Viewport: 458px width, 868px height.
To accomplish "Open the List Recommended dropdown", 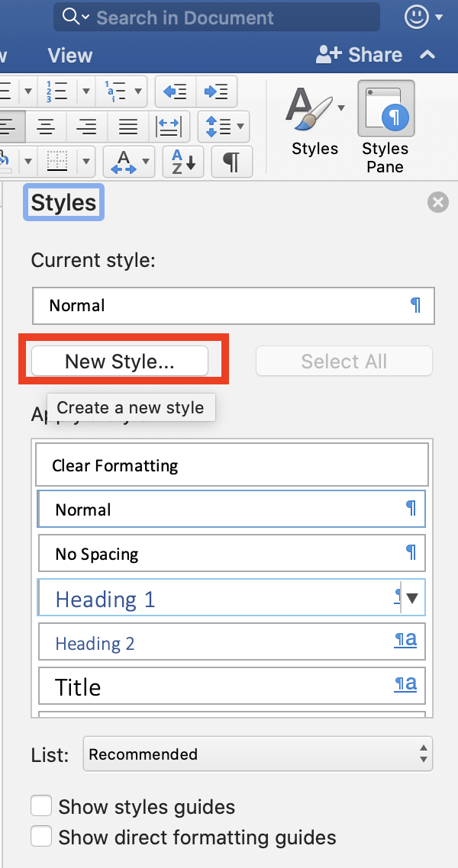I will (257, 754).
